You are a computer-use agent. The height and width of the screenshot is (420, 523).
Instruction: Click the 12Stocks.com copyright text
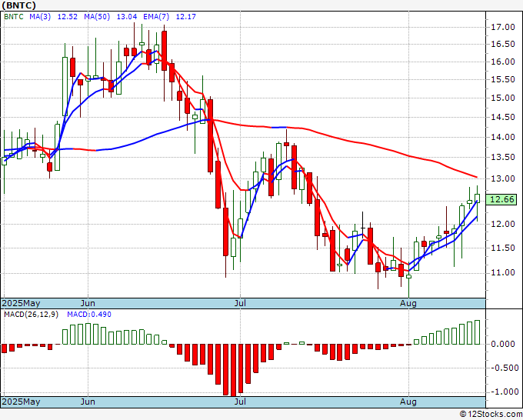[x=491, y=415]
